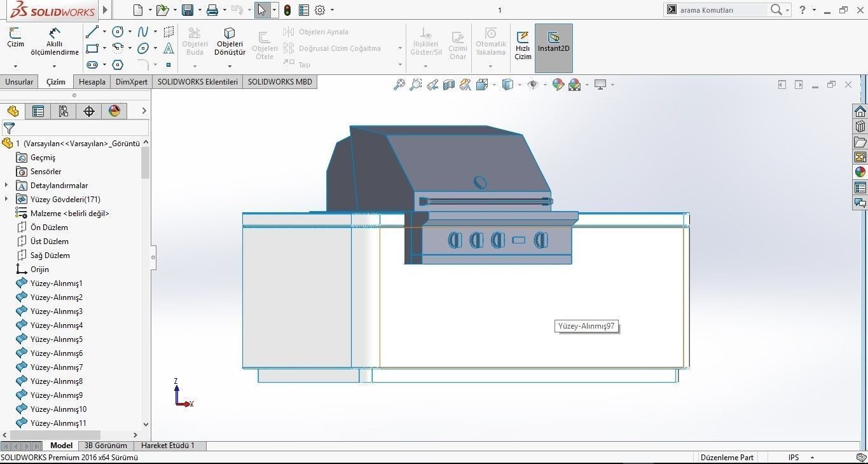Click the Open file folder icon
This screenshot has width=868, height=464.
pos(162,10)
